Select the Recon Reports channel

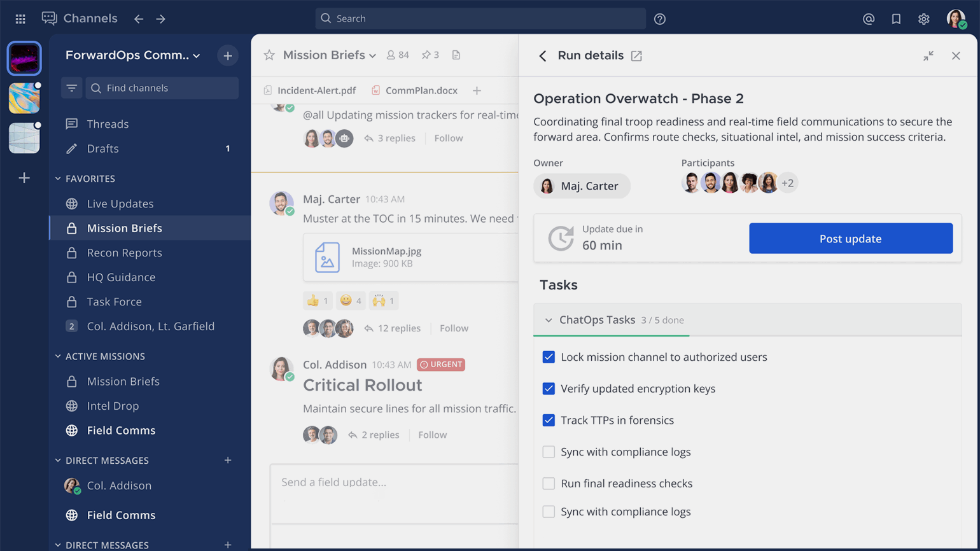click(x=124, y=253)
